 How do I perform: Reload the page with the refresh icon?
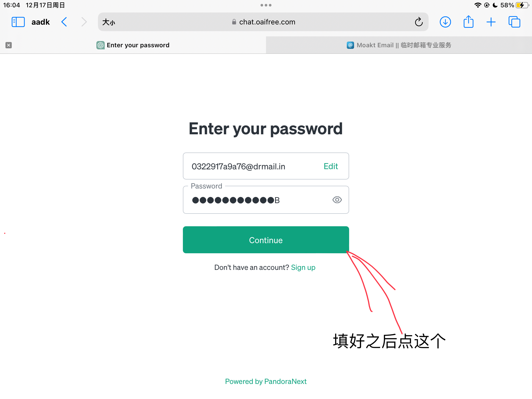tap(418, 22)
